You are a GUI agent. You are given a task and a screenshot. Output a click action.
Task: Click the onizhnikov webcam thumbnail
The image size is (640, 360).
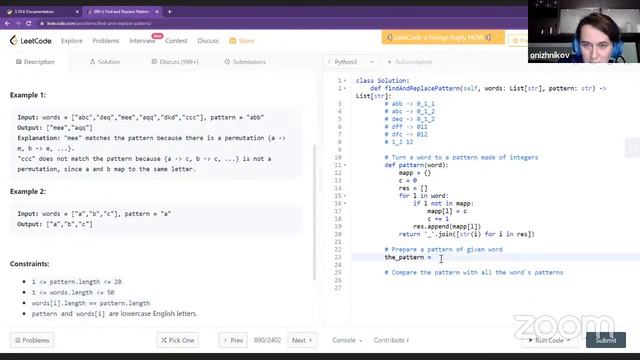584,31
